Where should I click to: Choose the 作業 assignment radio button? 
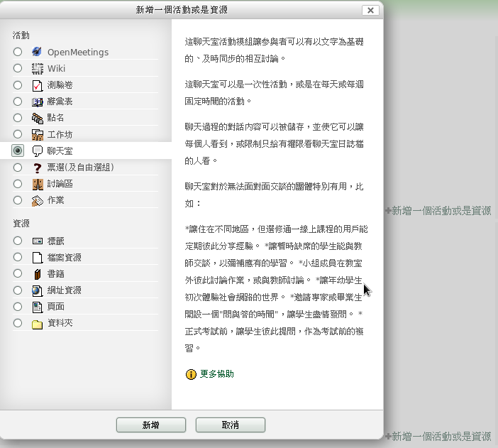pyautogui.click(x=18, y=200)
